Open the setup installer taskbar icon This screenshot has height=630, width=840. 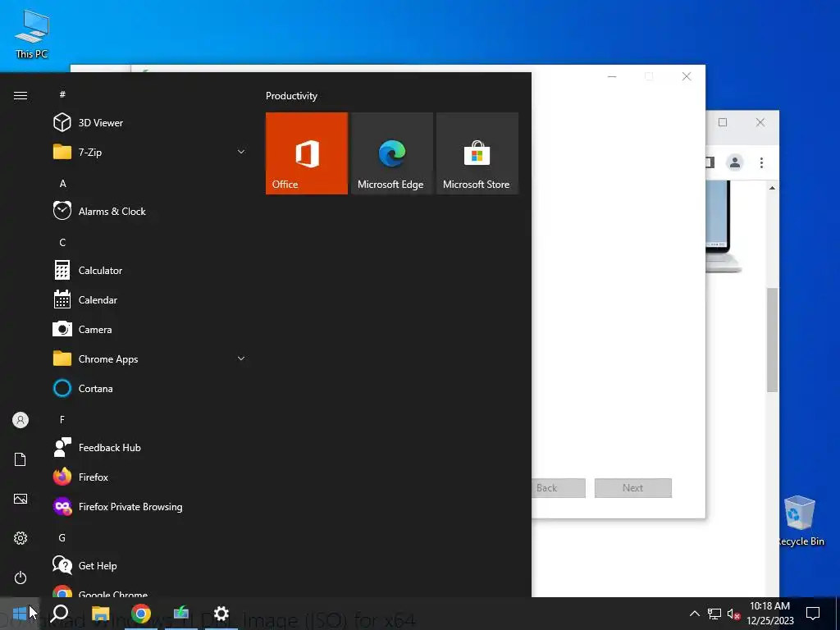(181, 614)
